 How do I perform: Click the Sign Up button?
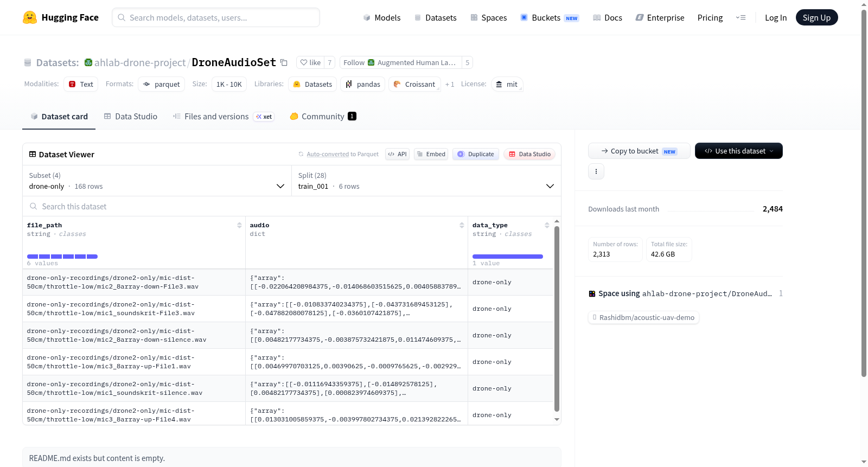816,17
